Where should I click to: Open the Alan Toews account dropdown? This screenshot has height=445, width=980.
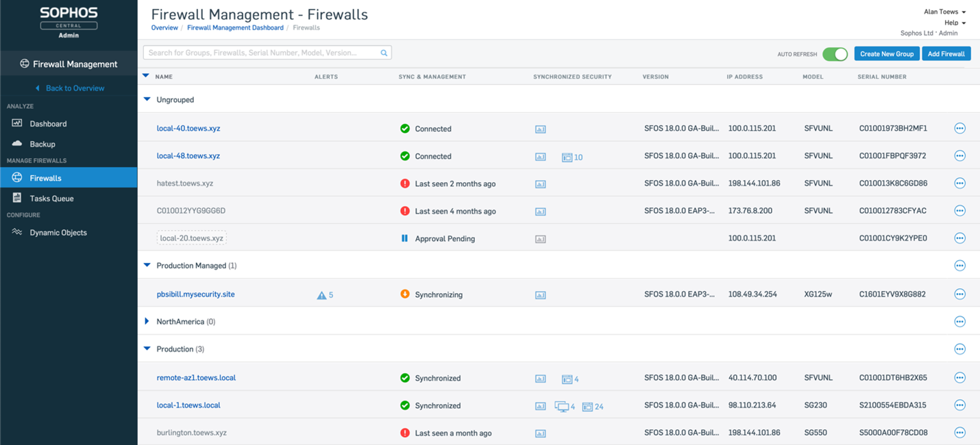pyautogui.click(x=944, y=12)
